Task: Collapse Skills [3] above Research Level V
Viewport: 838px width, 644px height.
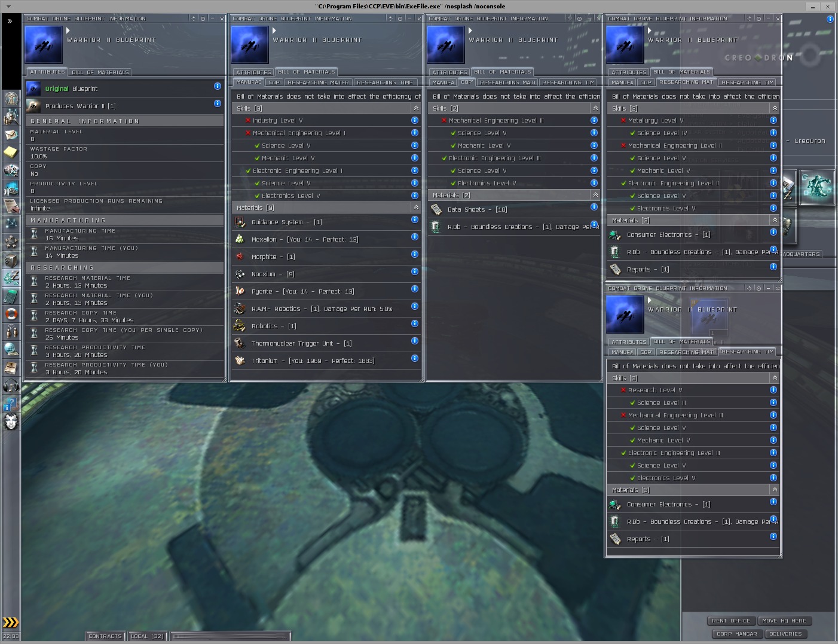Action: (x=775, y=378)
